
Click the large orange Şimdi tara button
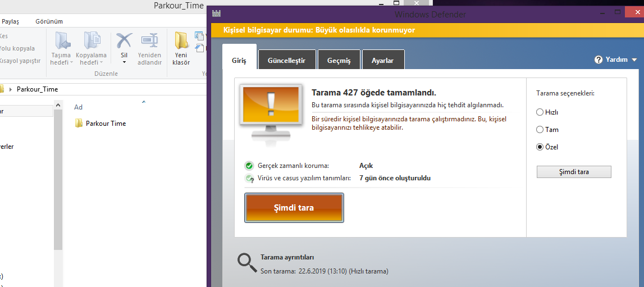(x=294, y=208)
